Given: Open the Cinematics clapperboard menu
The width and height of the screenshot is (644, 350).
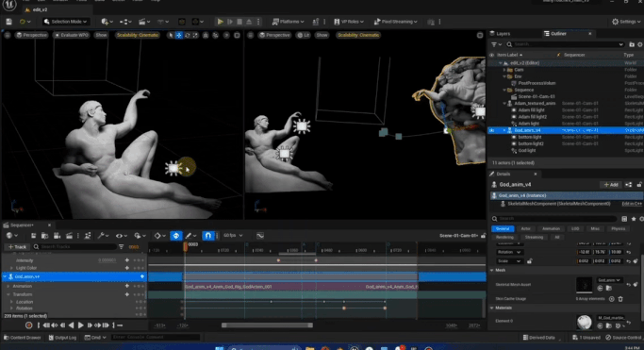Looking at the screenshot, I should [144, 22].
